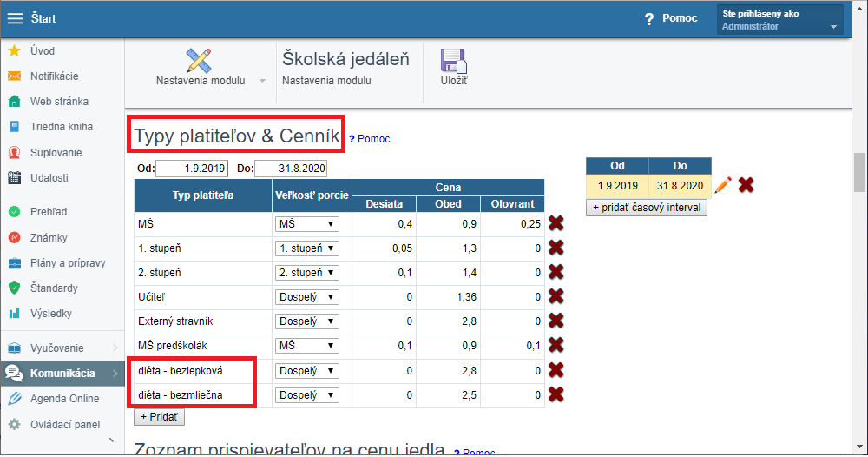Open Pomoc in the top bar
Image resolution: width=868 pixels, height=457 pixels.
tap(680, 18)
